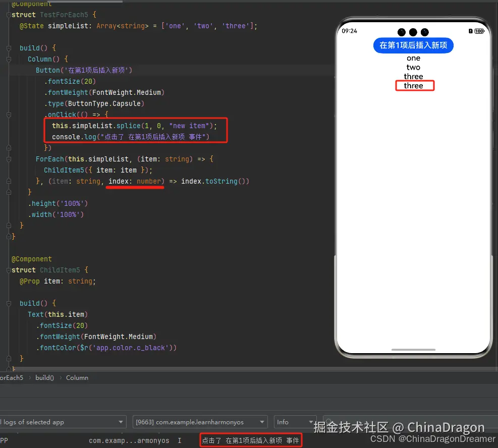Screen dimensions: 498x448
Task: Click the battery 100 indicator on phone
Action: (479, 31)
